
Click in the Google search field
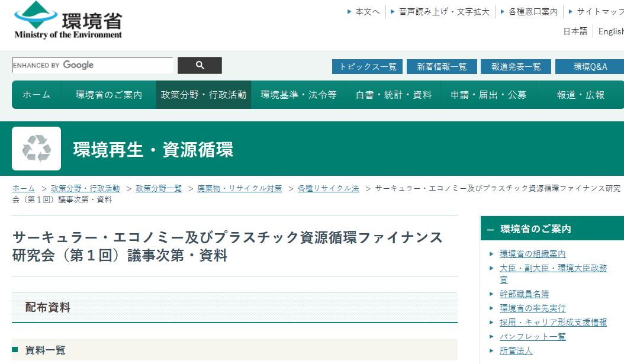pyautogui.click(x=92, y=65)
